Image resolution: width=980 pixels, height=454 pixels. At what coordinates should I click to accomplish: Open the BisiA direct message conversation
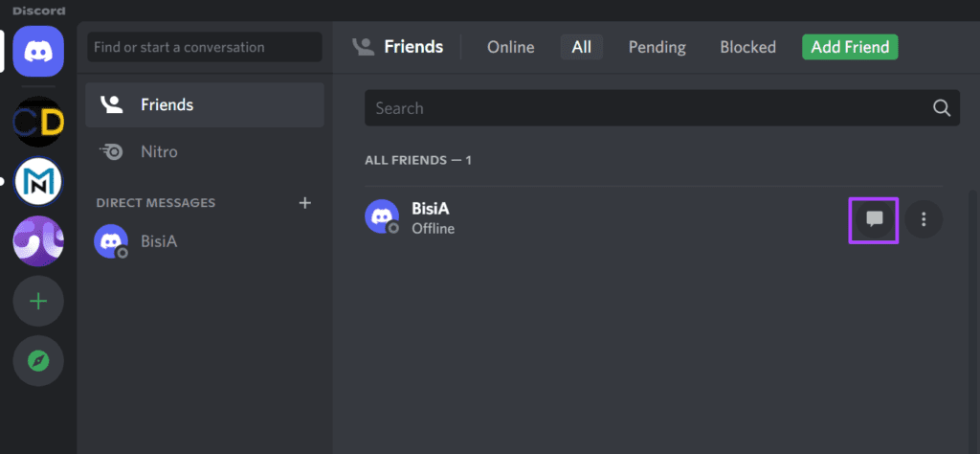[205, 241]
